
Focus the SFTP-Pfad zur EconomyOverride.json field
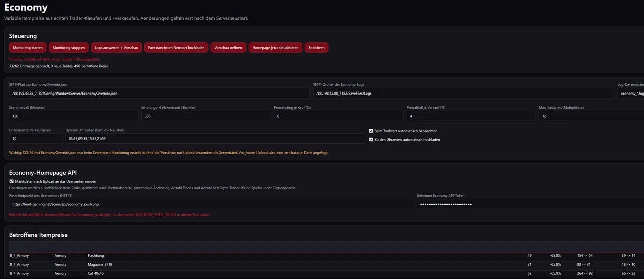(159, 94)
